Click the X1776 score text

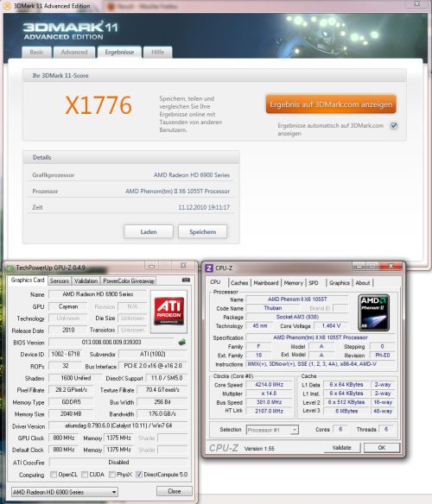coord(98,105)
